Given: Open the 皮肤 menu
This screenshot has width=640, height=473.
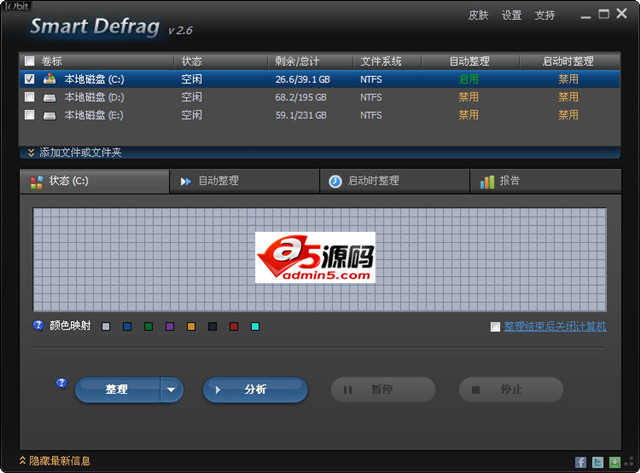Looking at the screenshot, I should 478,16.
